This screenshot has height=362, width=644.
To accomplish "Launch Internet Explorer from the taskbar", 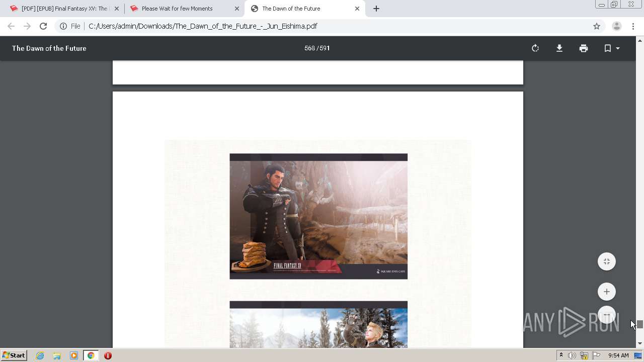I will point(40,355).
